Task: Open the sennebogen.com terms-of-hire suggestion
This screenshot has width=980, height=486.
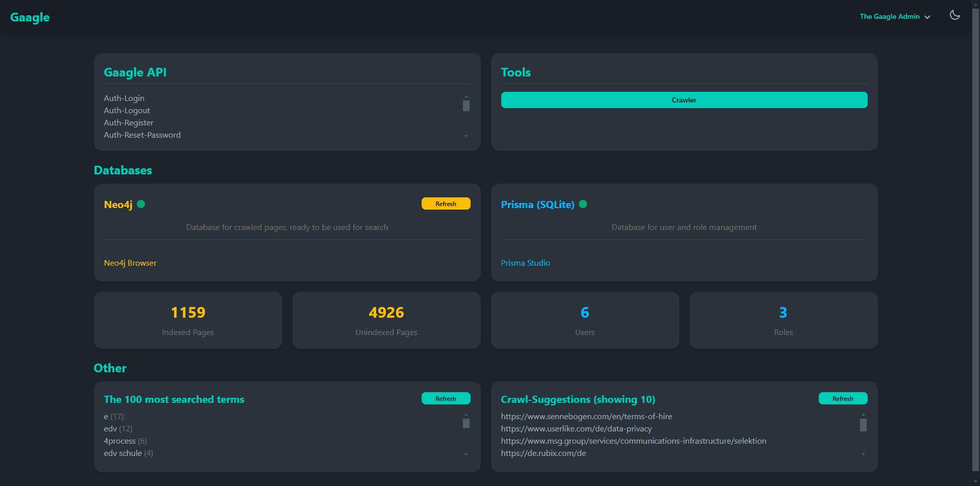Action: coord(586,416)
